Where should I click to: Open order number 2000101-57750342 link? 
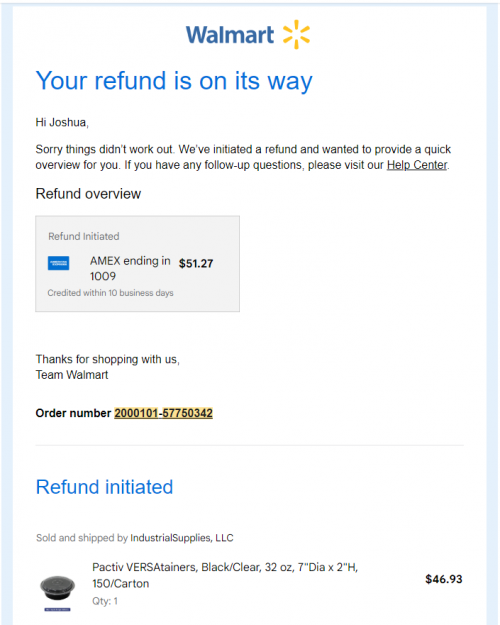[163, 413]
